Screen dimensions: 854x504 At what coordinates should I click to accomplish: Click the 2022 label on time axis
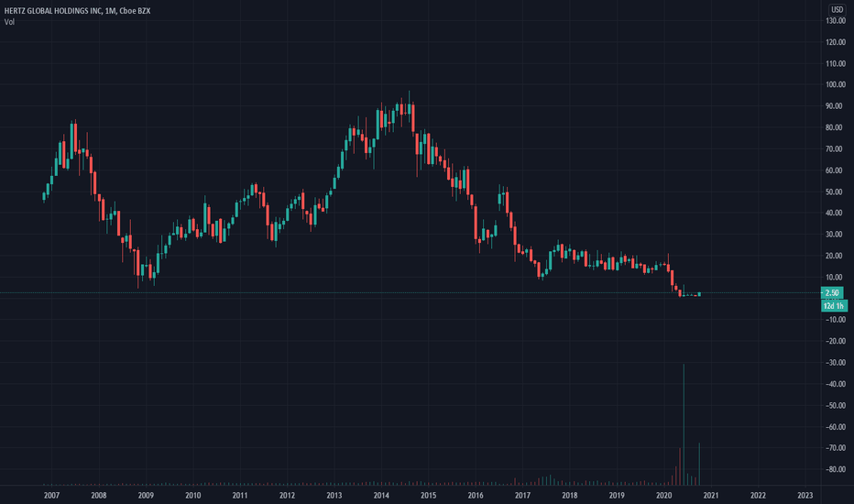click(758, 495)
